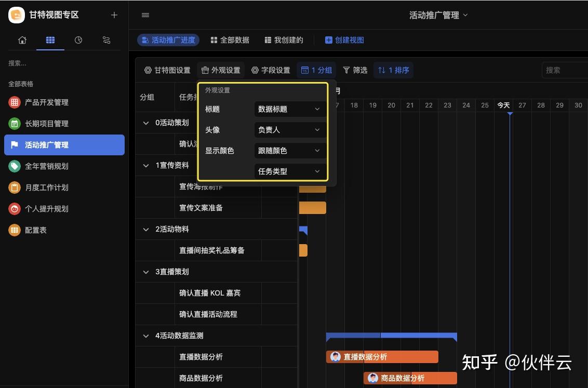Collapse the 0活动策划 group
The height and width of the screenshot is (388, 588).
146,123
